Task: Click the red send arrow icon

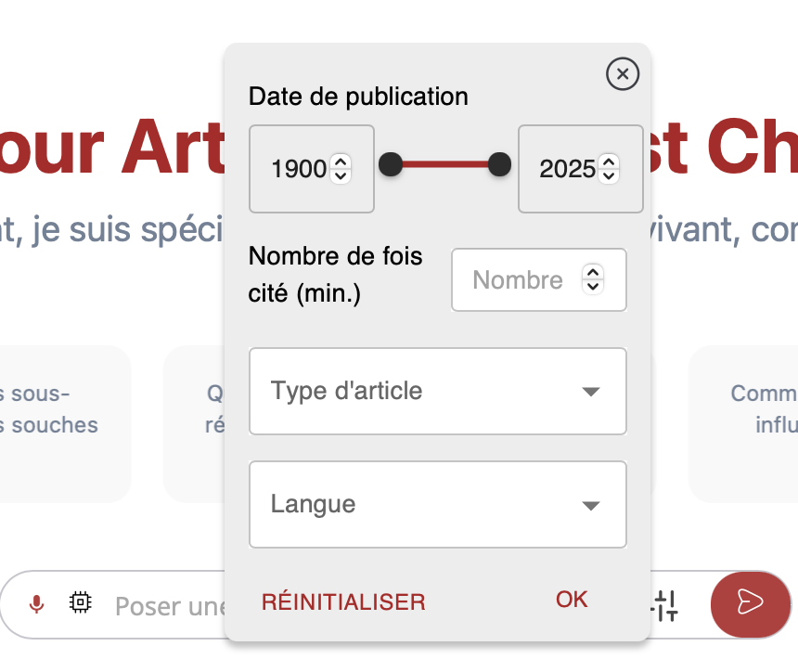Action: coord(751,604)
